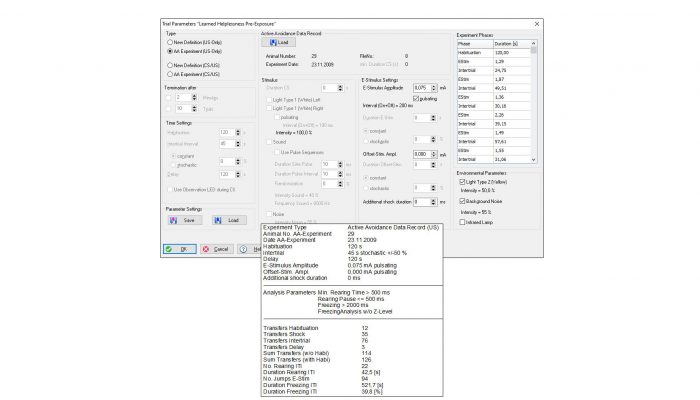Image resolution: width=700 pixels, height=400 pixels.
Task: Choose New Definition (CS/US) radio button
Action: [170, 65]
